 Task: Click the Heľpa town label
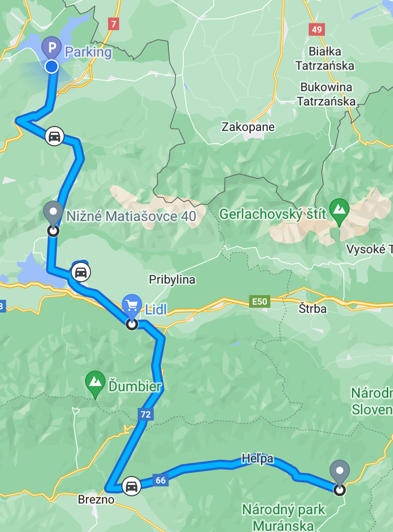pyautogui.click(x=258, y=459)
